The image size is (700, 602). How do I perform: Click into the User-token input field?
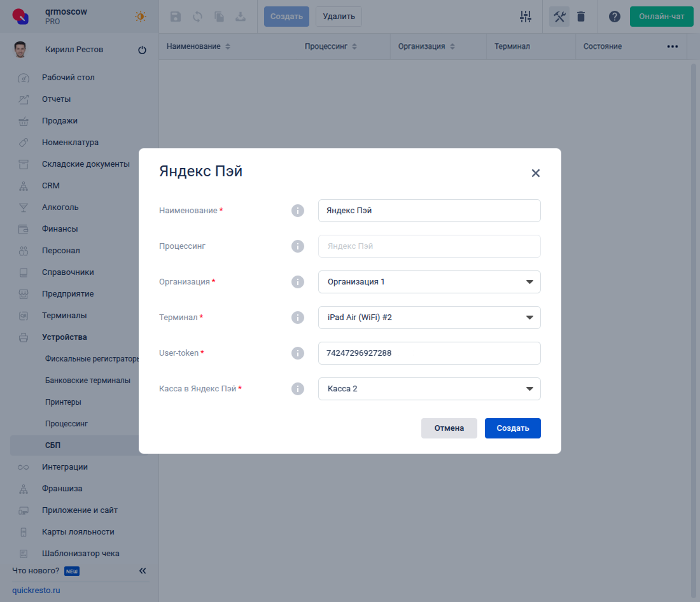pyautogui.click(x=429, y=353)
